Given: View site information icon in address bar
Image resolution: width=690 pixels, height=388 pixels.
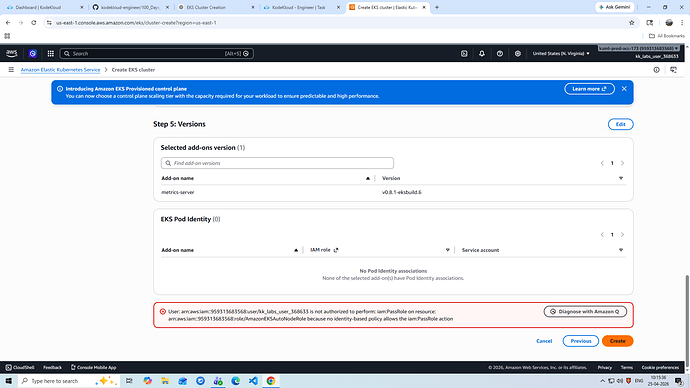Looking at the screenshot, I should [x=49, y=22].
